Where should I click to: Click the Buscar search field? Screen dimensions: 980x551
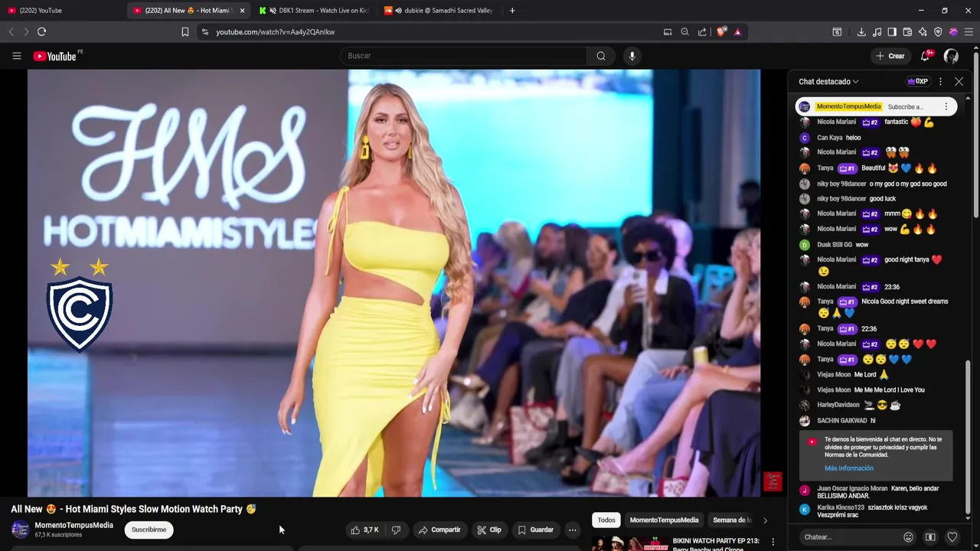click(463, 56)
